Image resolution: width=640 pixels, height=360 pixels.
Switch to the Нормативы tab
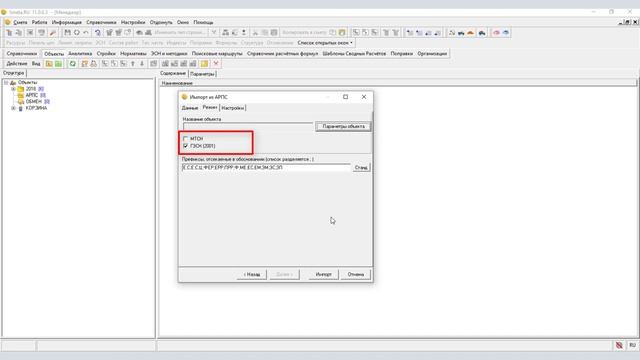coord(133,53)
